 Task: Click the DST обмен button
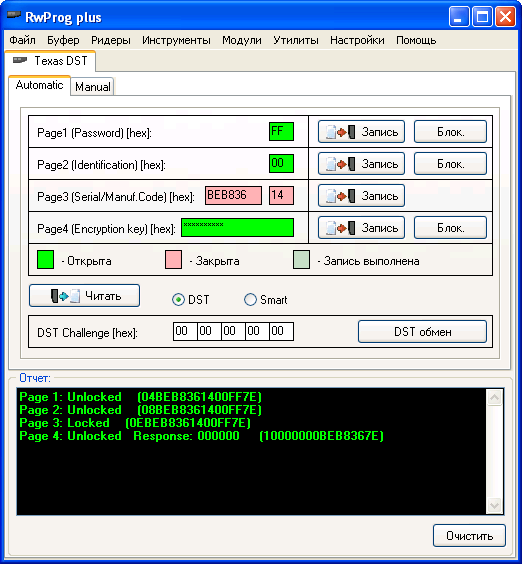pyautogui.click(x=422, y=332)
